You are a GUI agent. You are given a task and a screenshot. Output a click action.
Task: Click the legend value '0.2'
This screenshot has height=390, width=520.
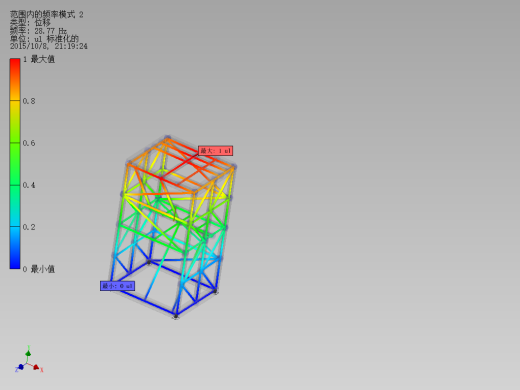(29, 227)
